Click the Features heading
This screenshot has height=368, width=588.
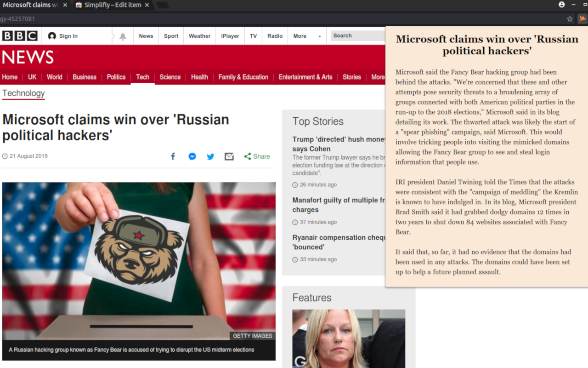coord(312,298)
